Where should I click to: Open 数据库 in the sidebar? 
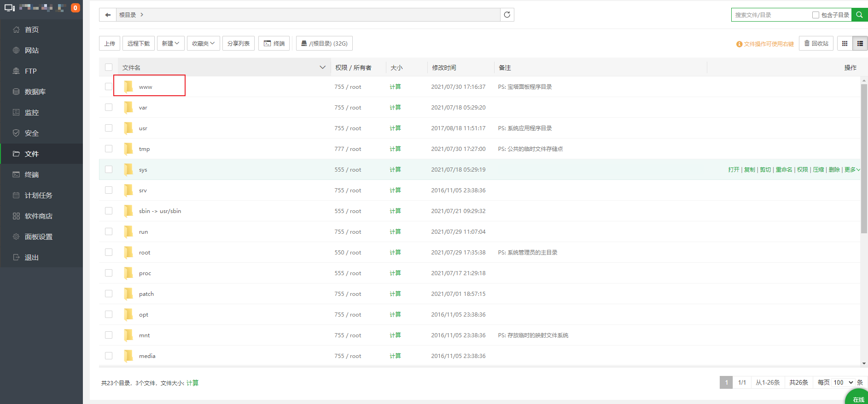[41, 92]
